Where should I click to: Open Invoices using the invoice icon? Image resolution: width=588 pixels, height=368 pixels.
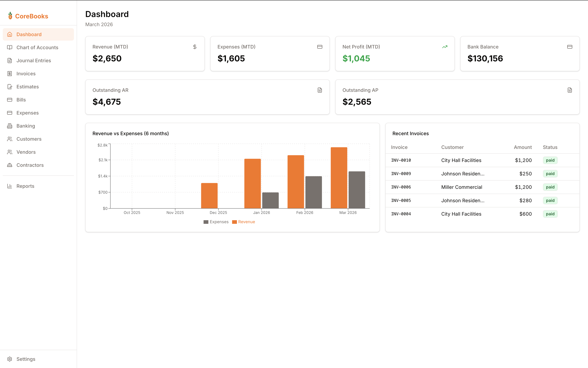10,73
